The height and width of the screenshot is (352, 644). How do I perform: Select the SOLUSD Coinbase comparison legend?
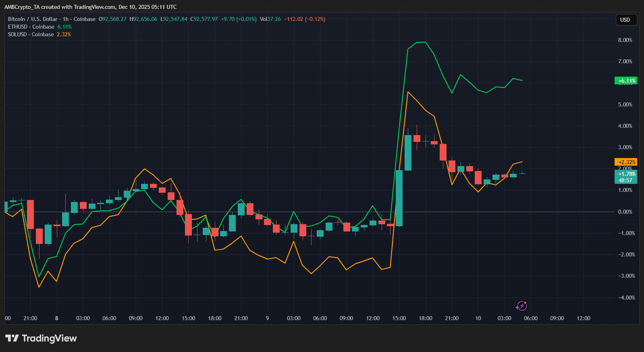pos(31,34)
